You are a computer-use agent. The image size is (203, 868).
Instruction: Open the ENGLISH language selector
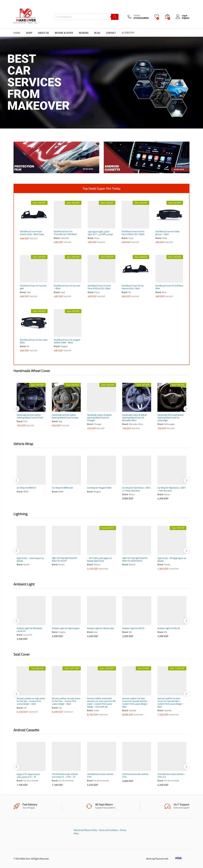tap(128, 33)
